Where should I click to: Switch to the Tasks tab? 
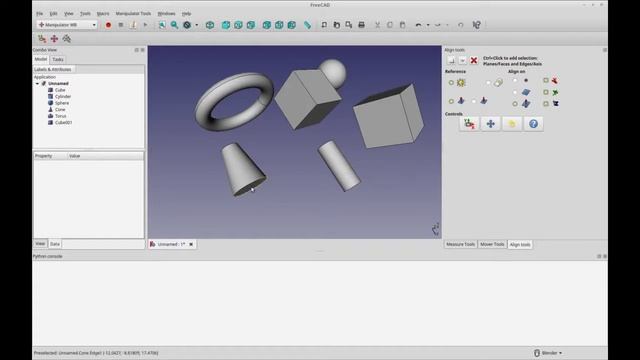58,60
